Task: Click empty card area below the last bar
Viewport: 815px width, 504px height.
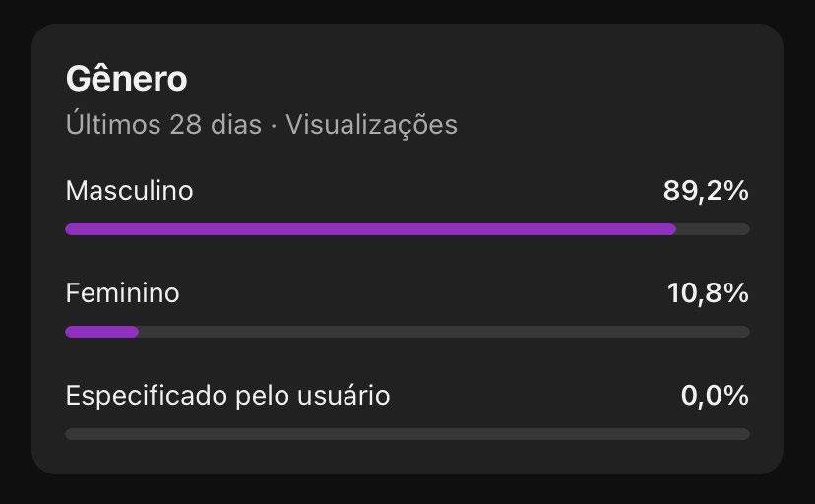Action: (x=407, y=456)
